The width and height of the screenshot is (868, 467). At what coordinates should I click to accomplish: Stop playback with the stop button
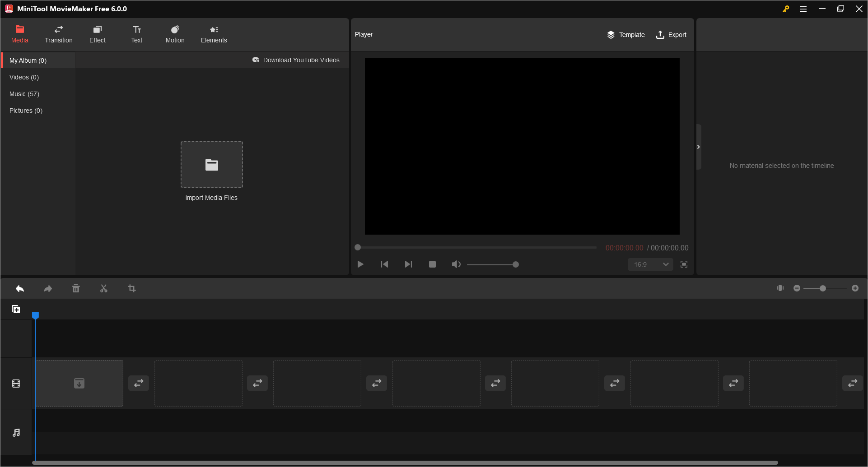click(432, 264)
